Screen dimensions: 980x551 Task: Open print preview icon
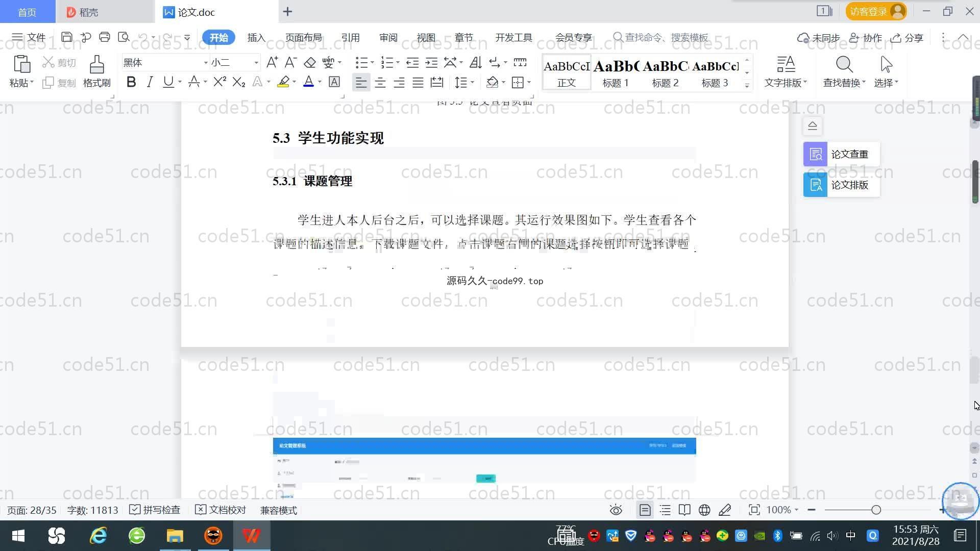[124, 37]
